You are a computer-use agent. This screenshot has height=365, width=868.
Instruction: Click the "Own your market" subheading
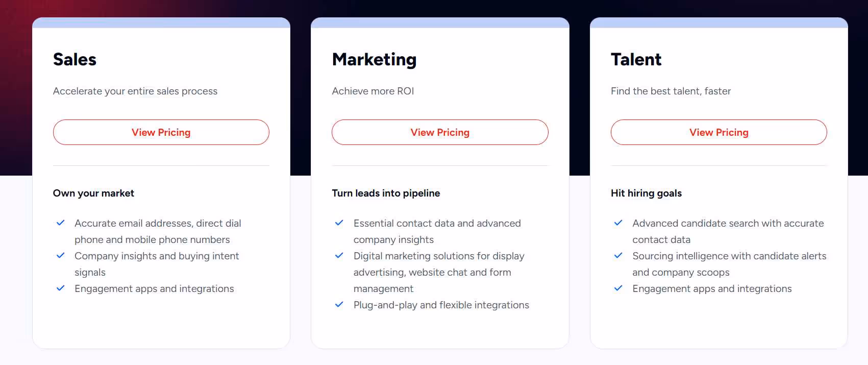[93, 193]
